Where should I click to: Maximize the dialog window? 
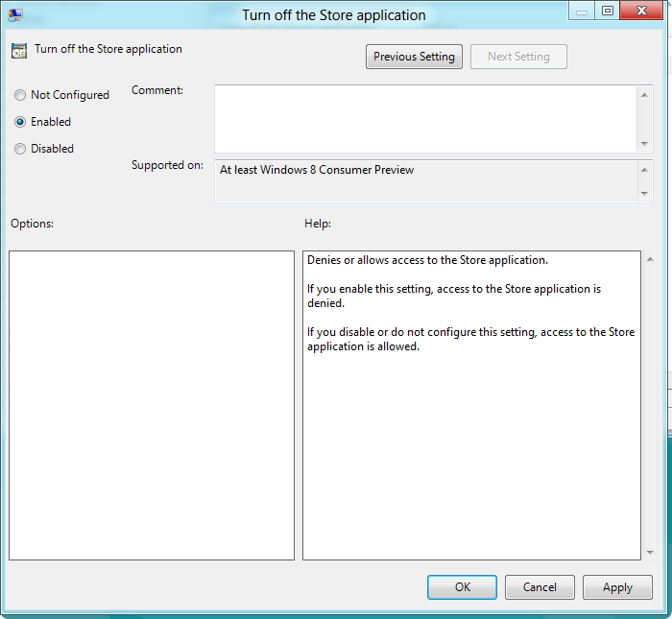tap(608, 11)
